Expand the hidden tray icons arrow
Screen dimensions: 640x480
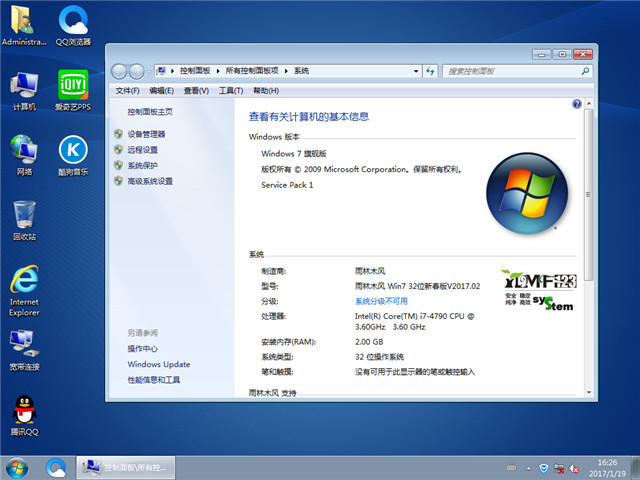(x=529, y=468)
